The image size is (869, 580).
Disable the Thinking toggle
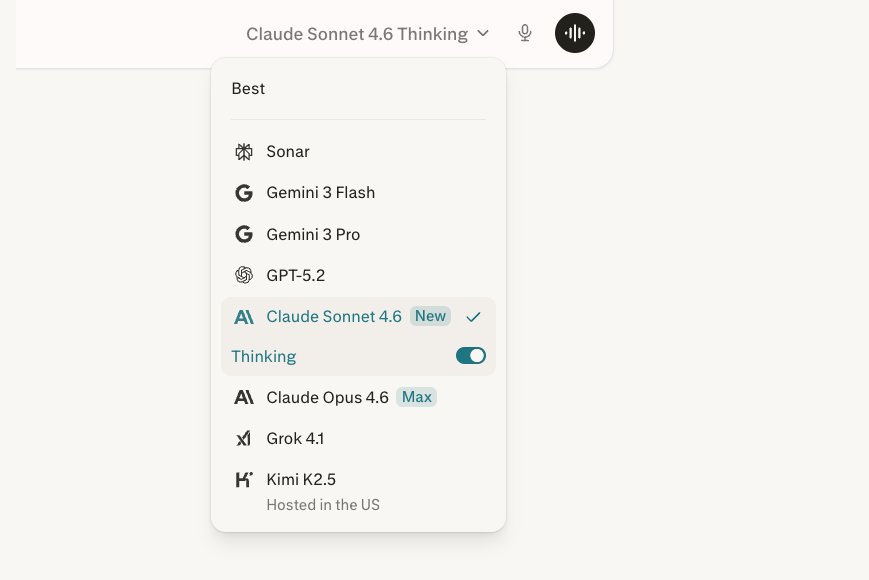[470, 355]
